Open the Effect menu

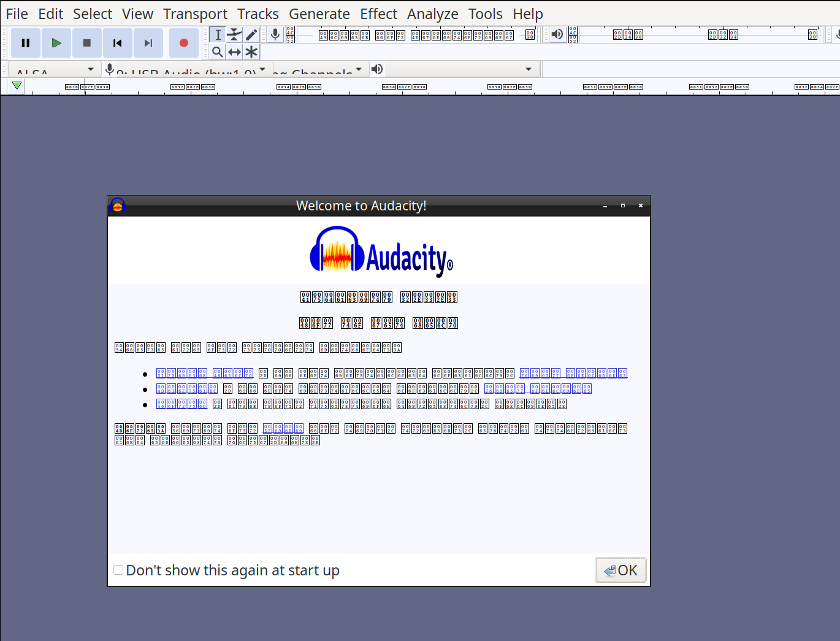tap(379, 14)
